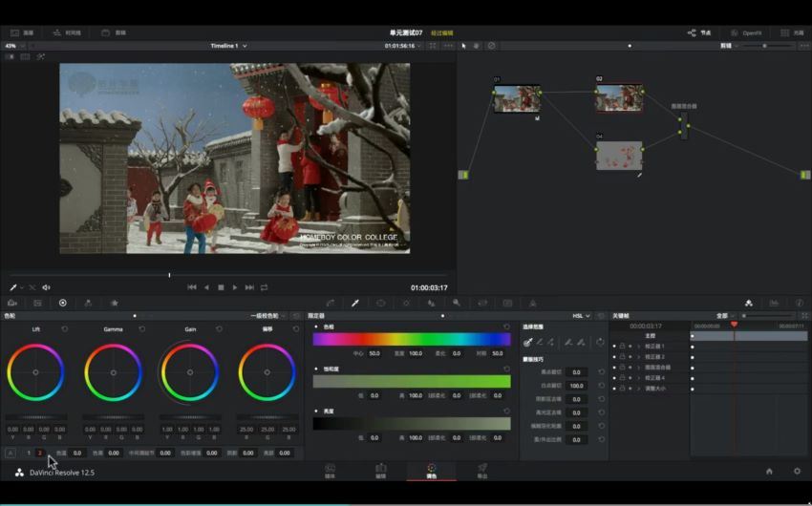Open the color wheels mode dropdown
The height and width of the screenshot is (506, 812).
click(267, 316)
